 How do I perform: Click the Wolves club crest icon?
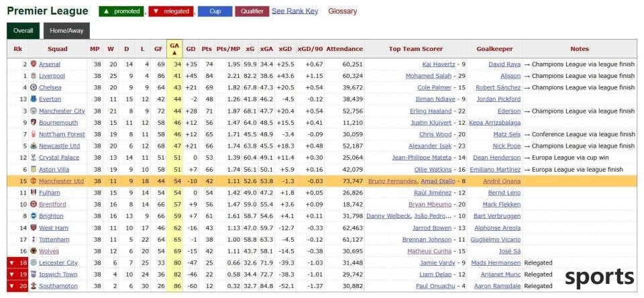click(x=34, y=251)
